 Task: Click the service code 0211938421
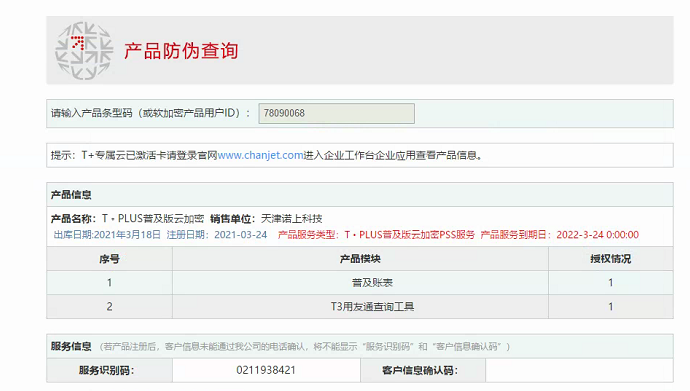click(266, 370)
